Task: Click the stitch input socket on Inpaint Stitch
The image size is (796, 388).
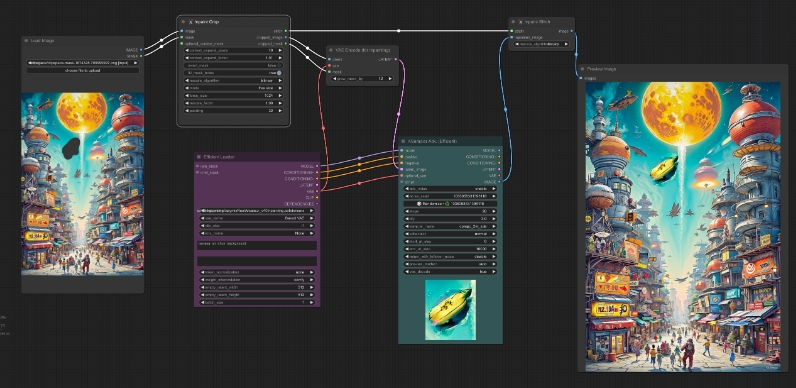Action: pyautogui.click(x=512, y=31)
